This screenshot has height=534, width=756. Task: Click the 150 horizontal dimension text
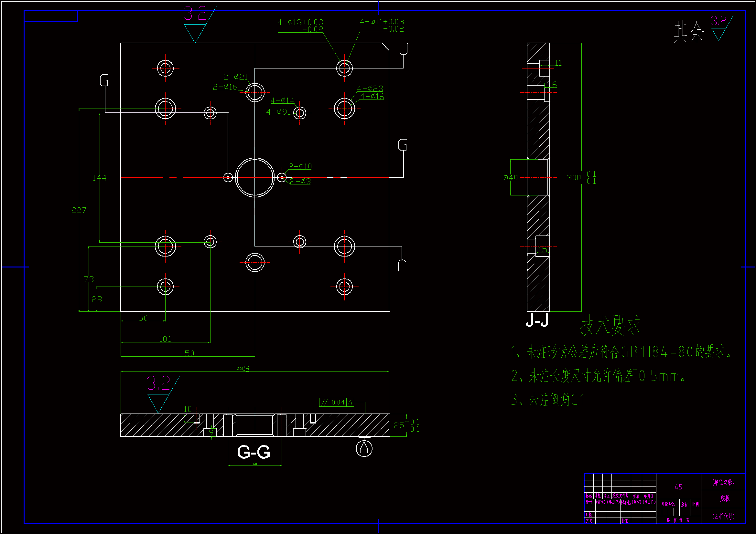187,353
